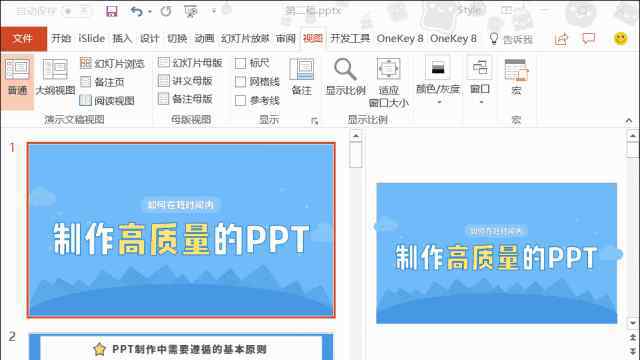Open the 切换 ribbon tab
This screenshot has width=640, height=360.
pyautogui.click(x=177, y=39)
